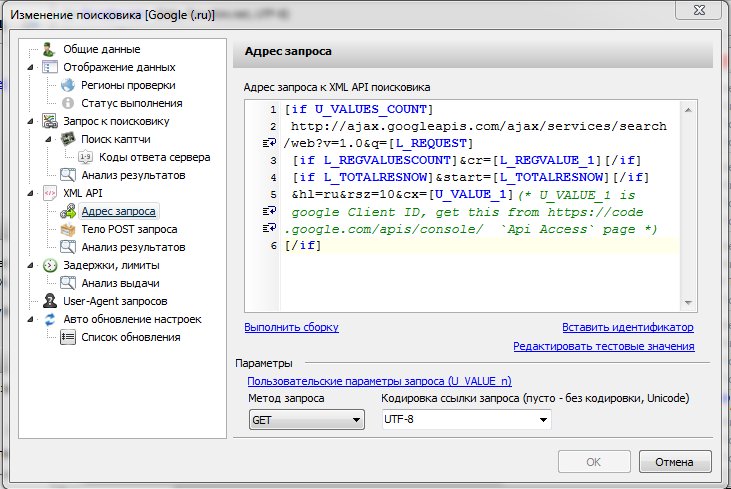Viewport: 731px width, 489px height.
Task: Click the Авто обновление настроек refresh icon
Action: coord(50,319)
